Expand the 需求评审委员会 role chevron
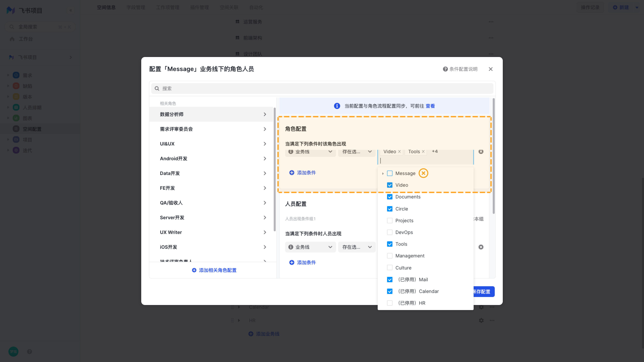Screen dimensions: 644x362 click(x=265, y=129)
